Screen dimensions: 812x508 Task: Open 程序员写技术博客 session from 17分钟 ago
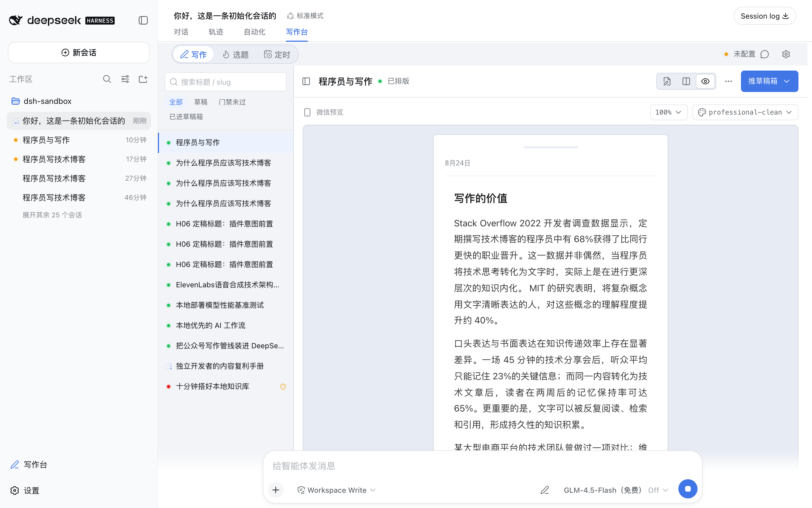coord(79,159)
